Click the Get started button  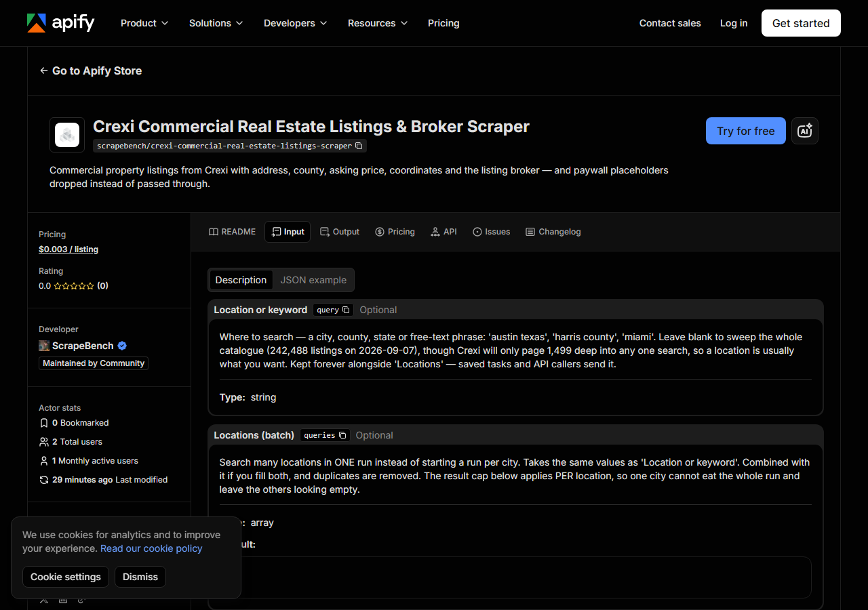[x=801, y=23]
